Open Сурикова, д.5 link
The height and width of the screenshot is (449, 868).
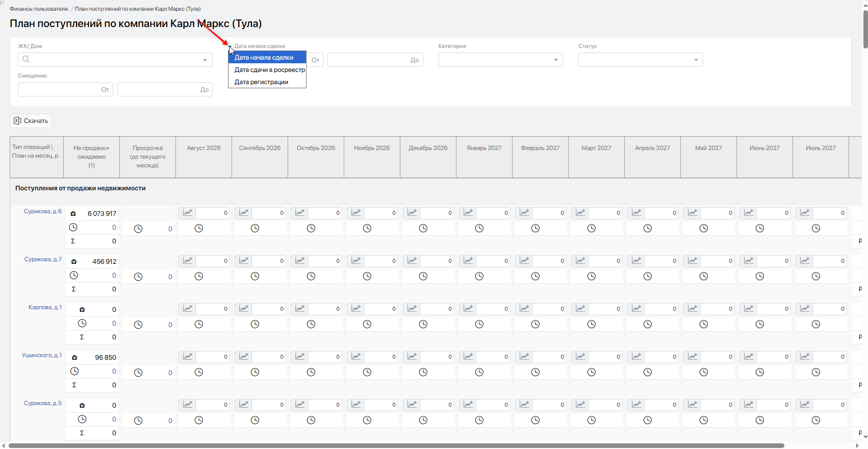pos(43,403)
